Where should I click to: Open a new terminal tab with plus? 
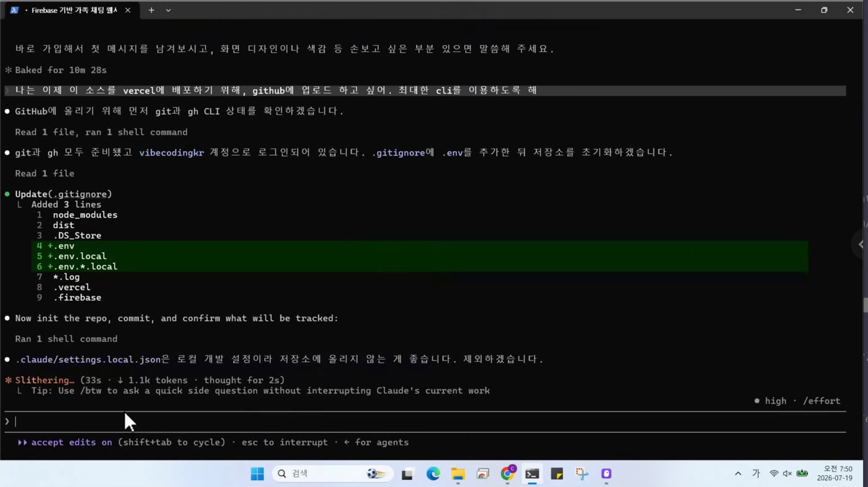tap(151, 10)
